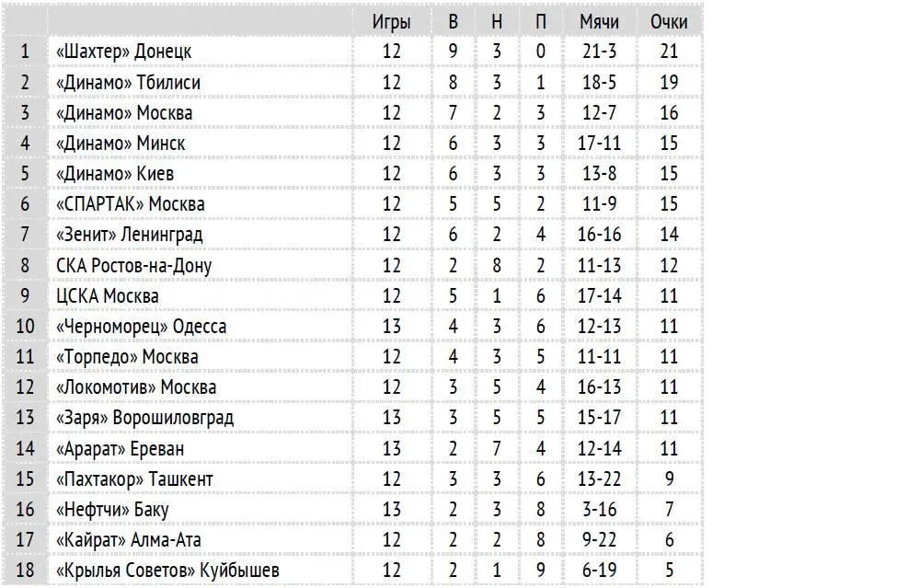
Task: Select the «Динамо» Тбилиси row
Action: click(352, 82)
